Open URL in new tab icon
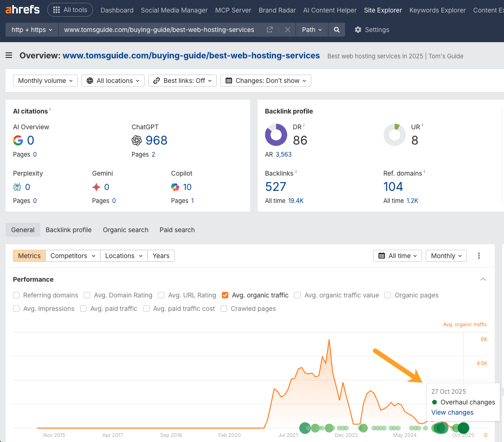 270,30
